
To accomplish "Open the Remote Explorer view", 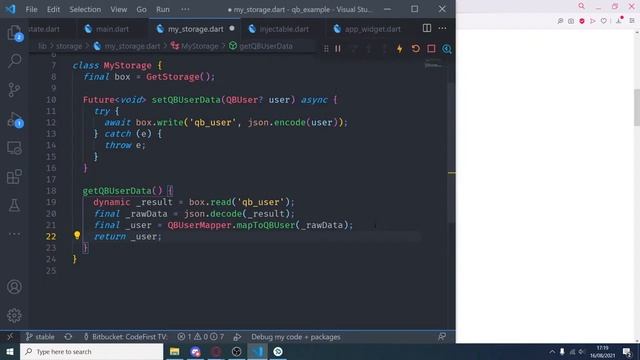I will click(14, 148).
